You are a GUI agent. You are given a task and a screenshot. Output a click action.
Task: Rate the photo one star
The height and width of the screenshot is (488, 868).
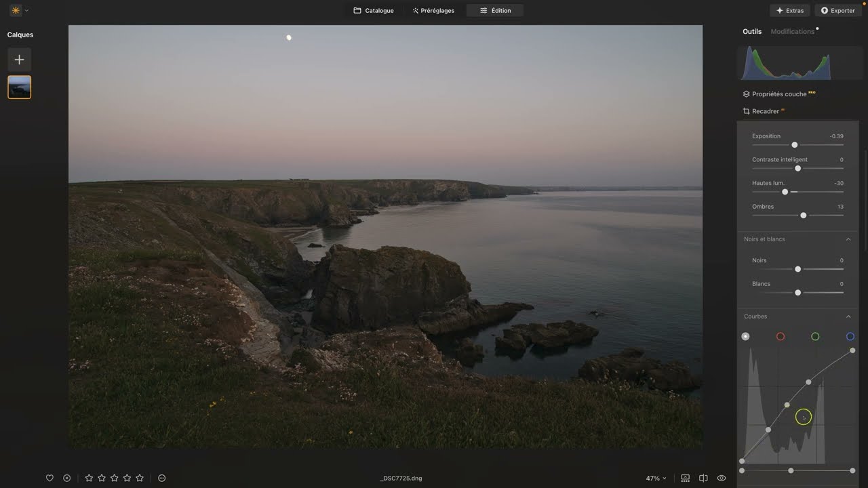[x=89, y=478]
